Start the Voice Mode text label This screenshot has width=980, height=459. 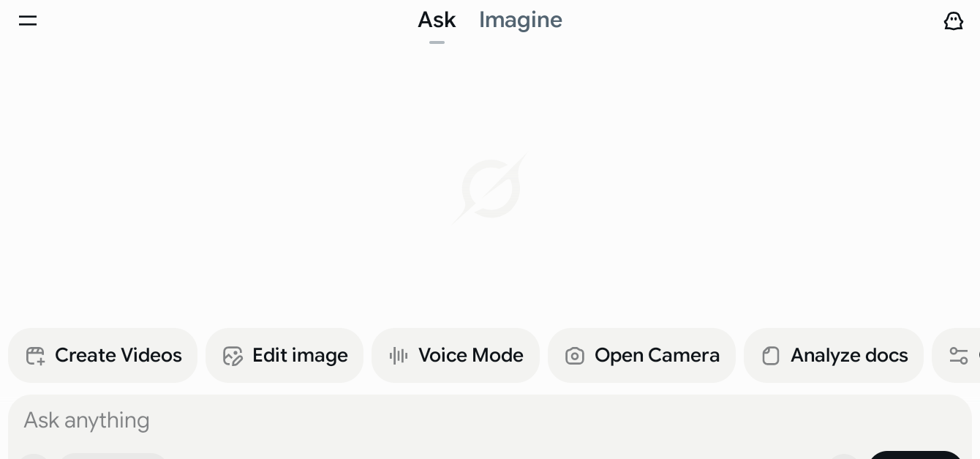point(471,356)
